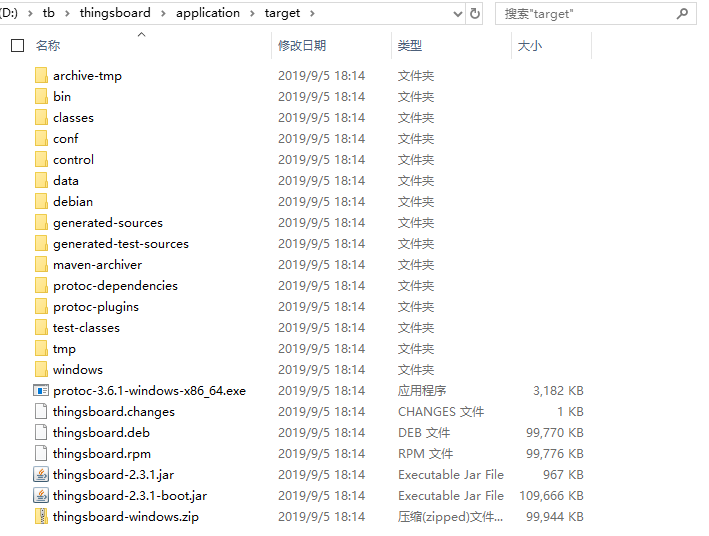Click the generated-test-sources folder icon

[41, 244]
